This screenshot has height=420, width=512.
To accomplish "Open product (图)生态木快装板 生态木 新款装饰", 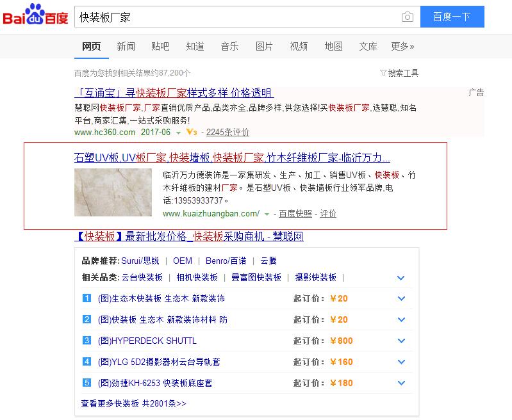I will coord(161,298).
